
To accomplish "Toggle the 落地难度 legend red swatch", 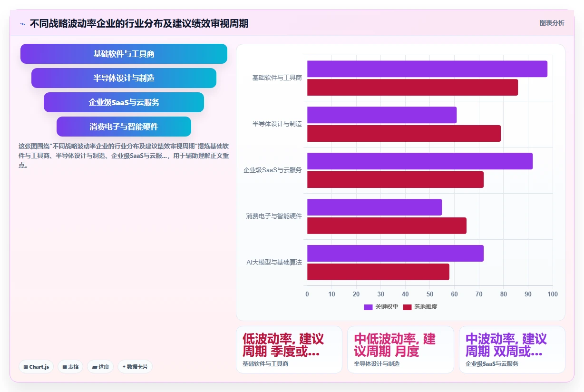I will 407,307.
